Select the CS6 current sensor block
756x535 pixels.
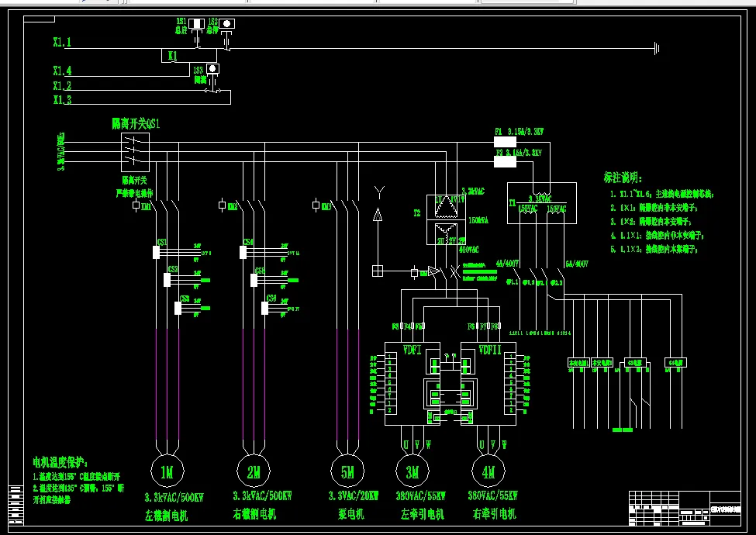[264, 308]
